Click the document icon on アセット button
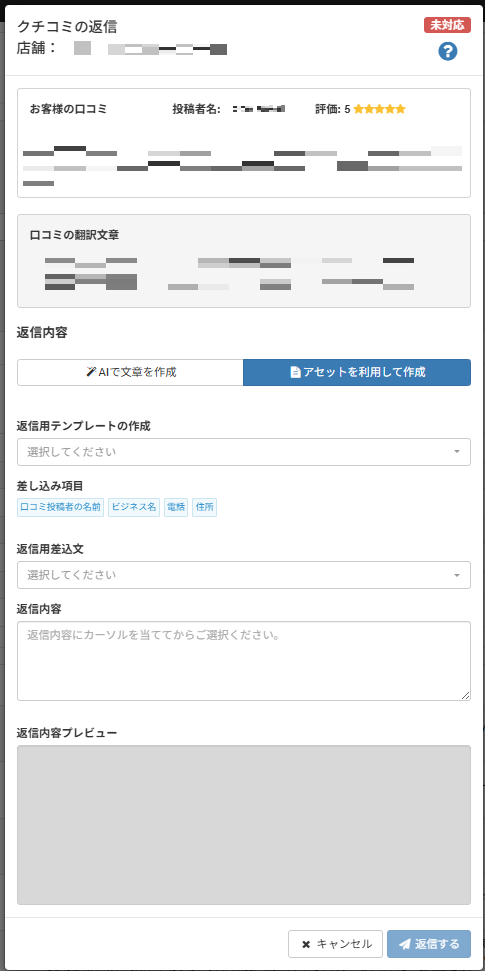Viewport: 485px width, 971px height. tap(295, 373)
